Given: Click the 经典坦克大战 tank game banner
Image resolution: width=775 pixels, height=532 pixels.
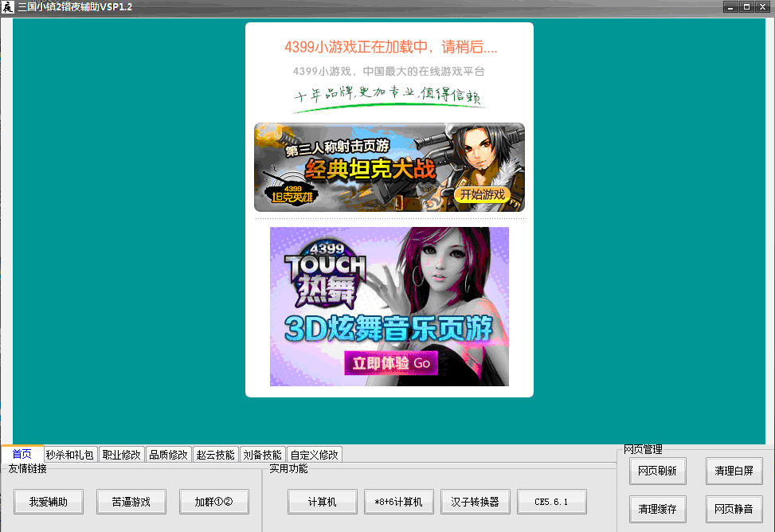Looking at the screenshot, I should pos(389,167).
